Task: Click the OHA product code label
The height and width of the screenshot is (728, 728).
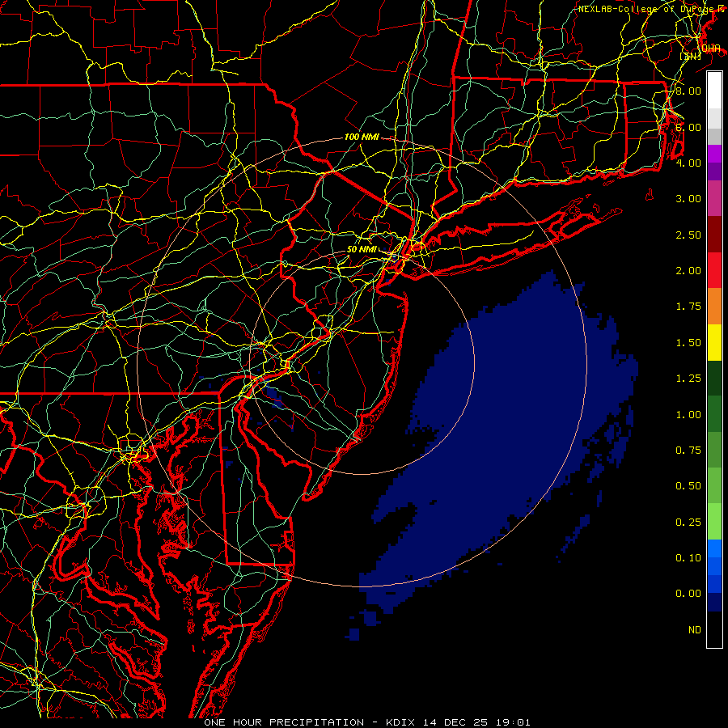Action: coord(711,48)
